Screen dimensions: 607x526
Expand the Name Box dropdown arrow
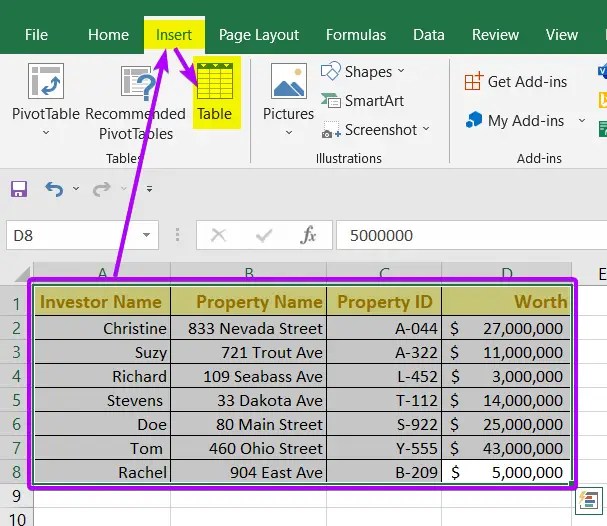pyautogui.click(x=146, y=235)
